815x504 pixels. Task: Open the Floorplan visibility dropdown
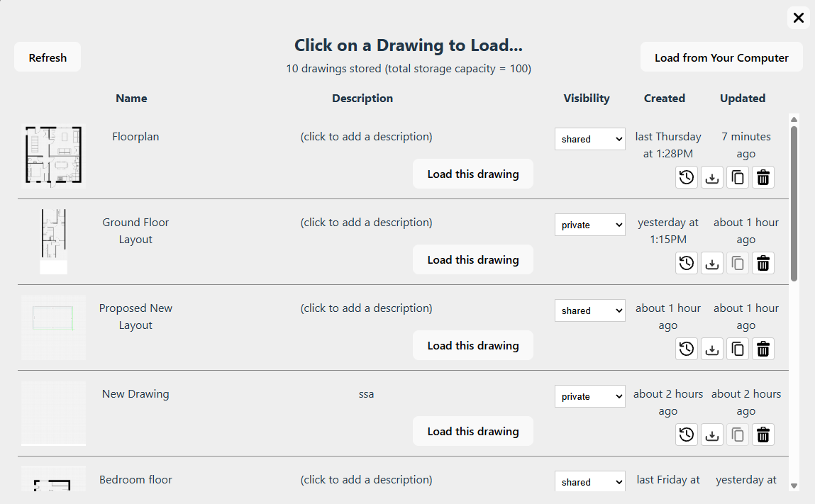click(x=589, y=140)
